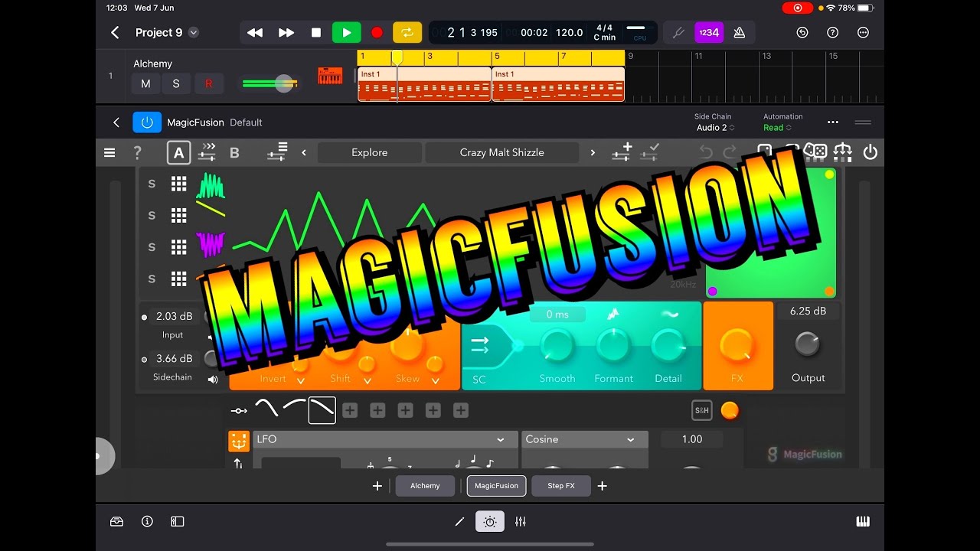980x551 pixels.
Task: Close the MagicFusion plugin view
Action: coord(116,122)
